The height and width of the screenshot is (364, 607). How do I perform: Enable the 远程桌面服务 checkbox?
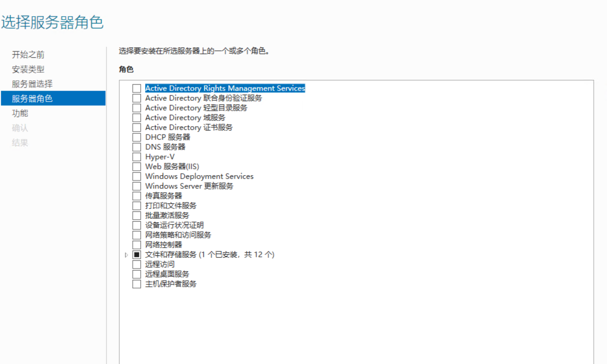(x=136, y=274)
